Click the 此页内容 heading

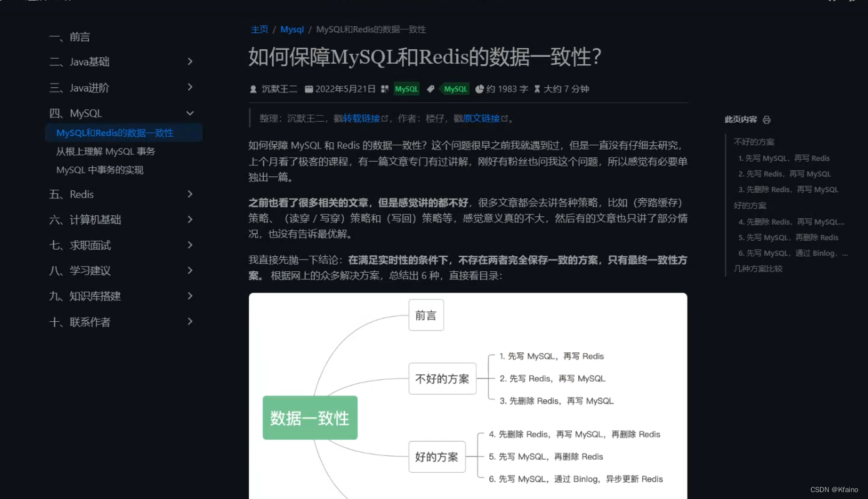tap(741, 120)
